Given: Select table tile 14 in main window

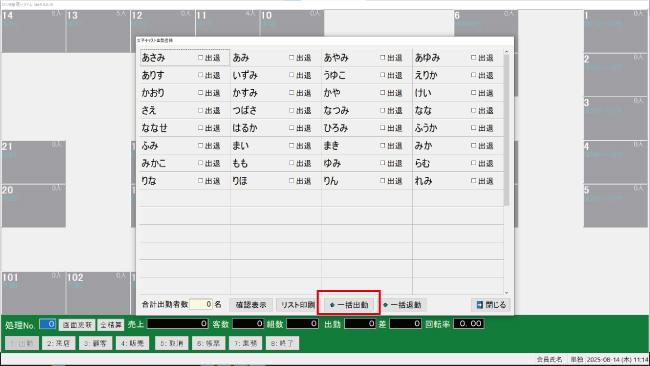Looking at the screenshot, I should 33,32.
